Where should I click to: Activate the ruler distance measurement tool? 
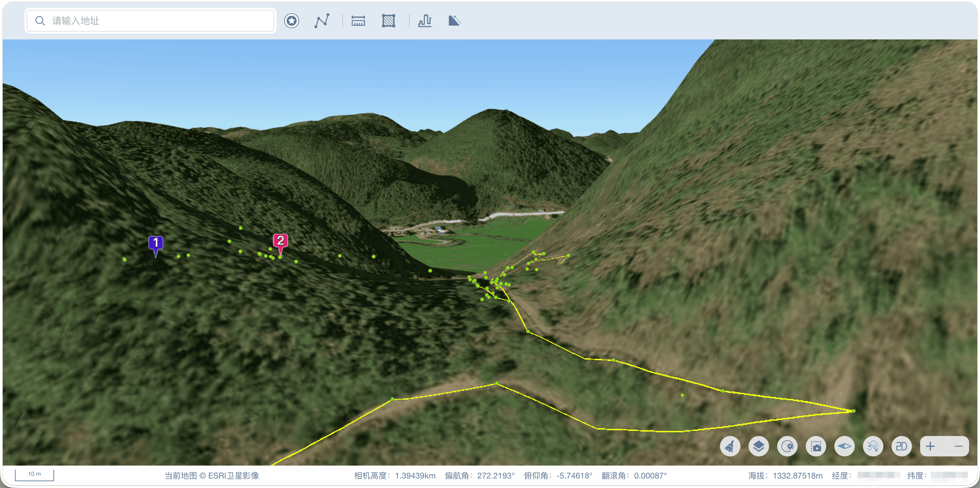coord(358,20)
